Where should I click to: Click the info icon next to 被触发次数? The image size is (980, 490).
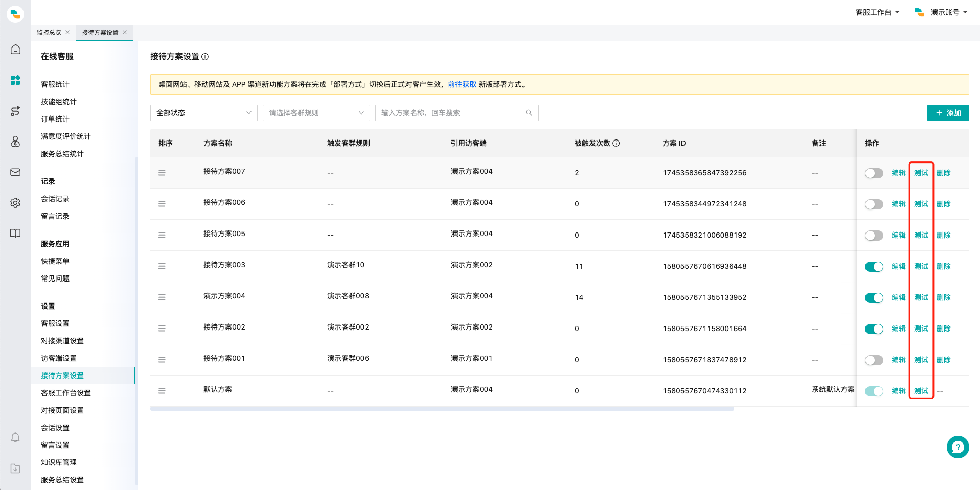pos(616,143)
